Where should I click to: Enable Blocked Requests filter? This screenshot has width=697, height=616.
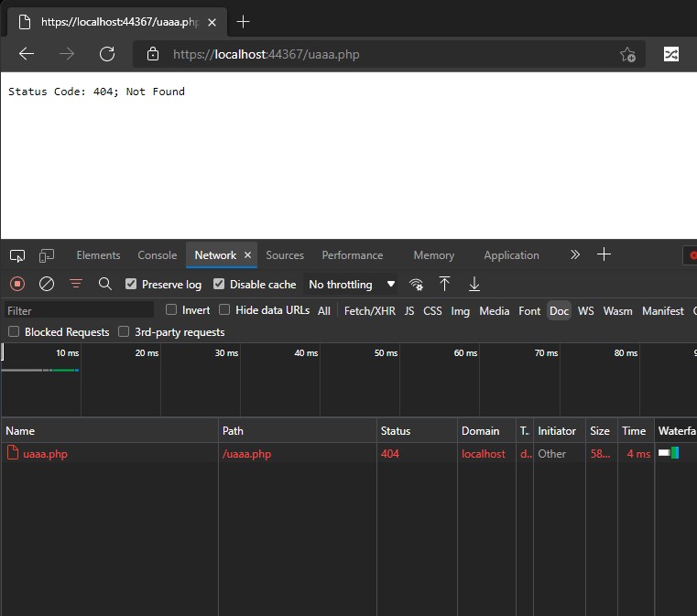click(x=14, y=331)
